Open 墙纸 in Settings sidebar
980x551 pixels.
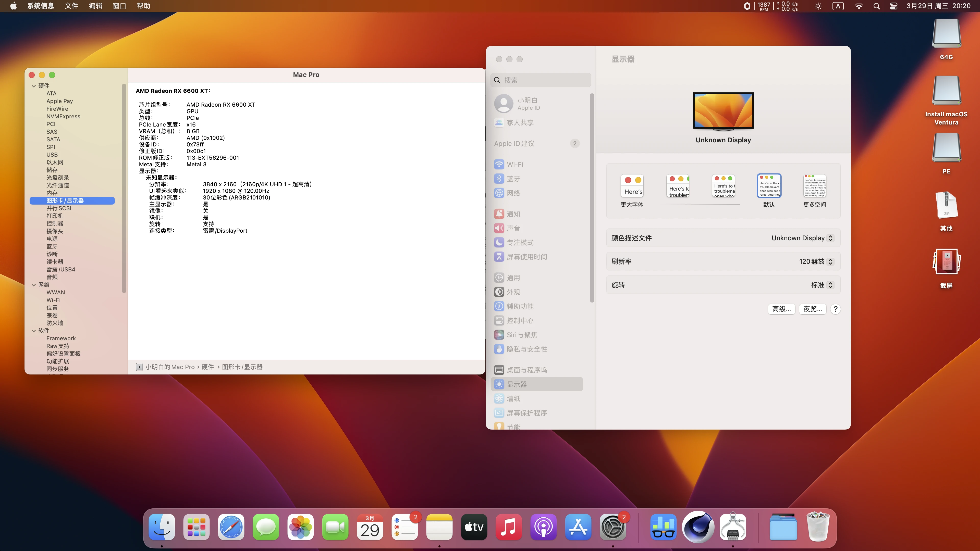(x=536, y=398)
